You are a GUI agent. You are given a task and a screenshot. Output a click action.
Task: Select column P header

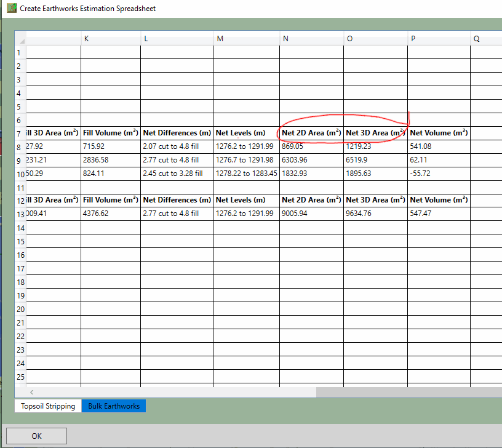(x=439, y=38)
